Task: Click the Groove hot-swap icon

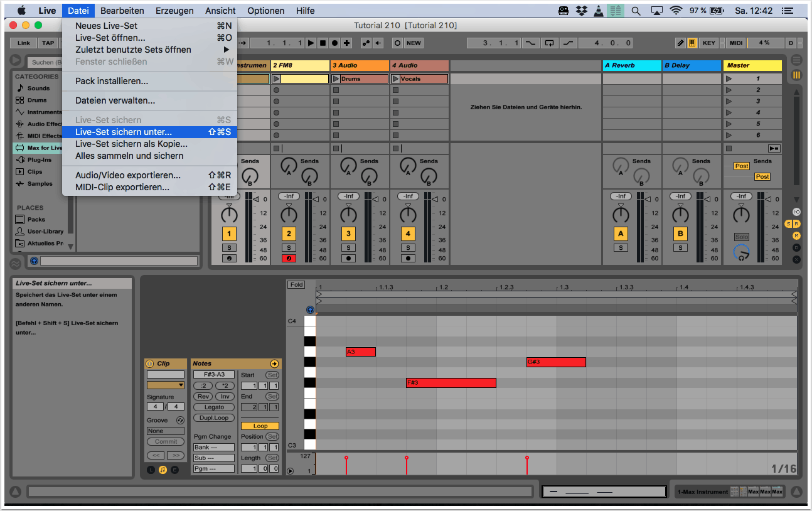Action: (x=180, y=420)
